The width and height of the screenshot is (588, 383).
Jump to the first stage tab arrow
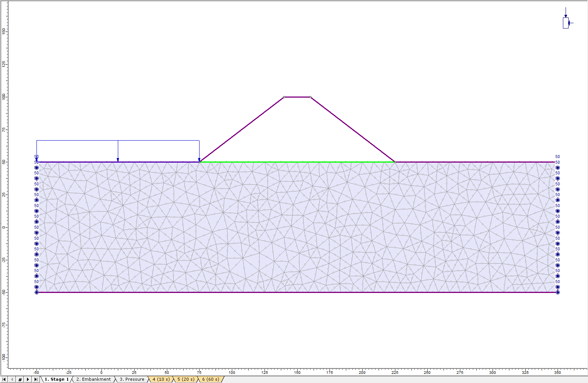coord(5,379)
